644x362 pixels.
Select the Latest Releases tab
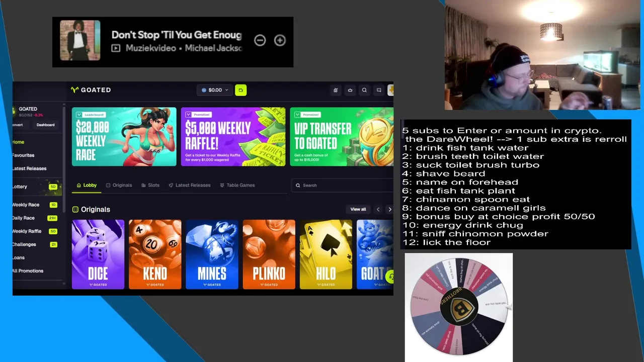[190, 185]
